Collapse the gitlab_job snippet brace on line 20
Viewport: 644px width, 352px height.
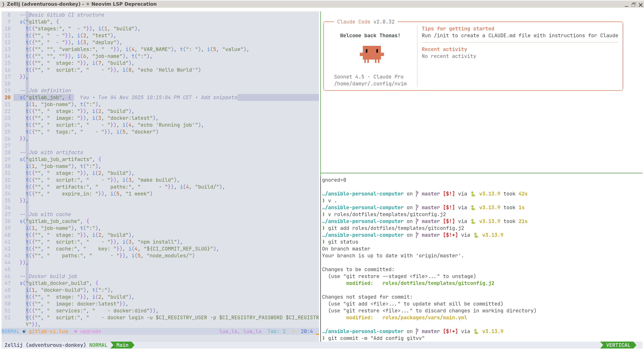click(x=69, y=97)
